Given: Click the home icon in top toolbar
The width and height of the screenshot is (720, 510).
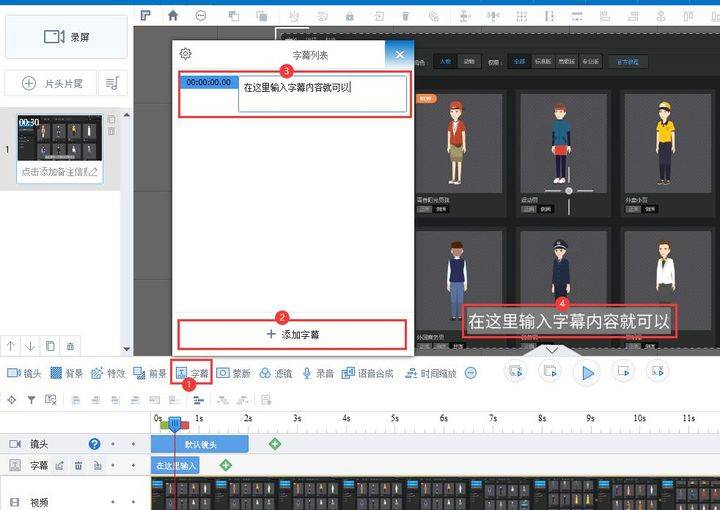Looking at the screenshot, I should pos(173,15).
